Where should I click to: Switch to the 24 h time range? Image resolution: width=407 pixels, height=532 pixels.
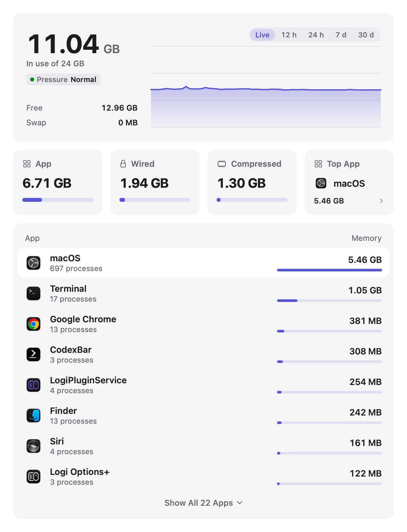coord(316,35)
